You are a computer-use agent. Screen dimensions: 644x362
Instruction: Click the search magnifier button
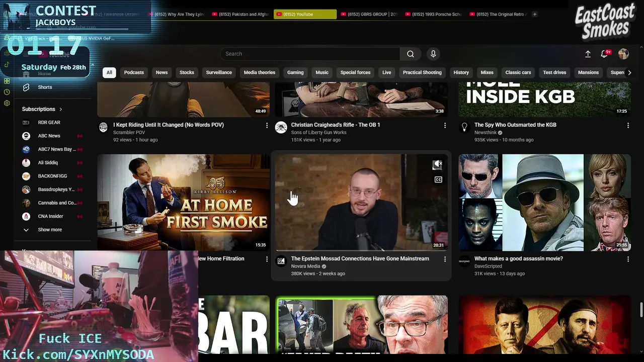411,54
